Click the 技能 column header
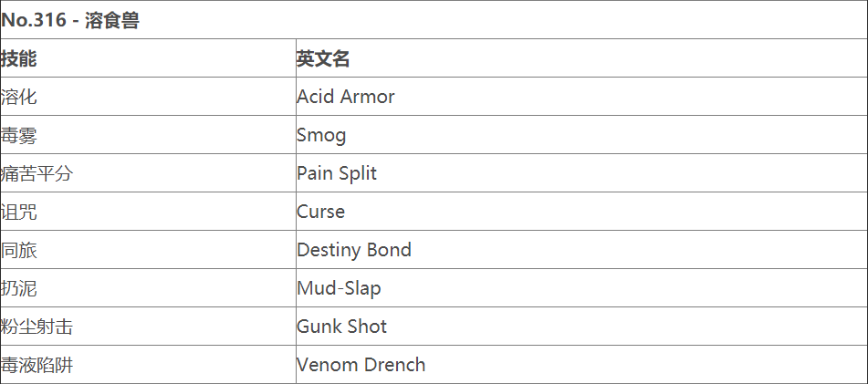868x384 pixels. click(19, 58)
